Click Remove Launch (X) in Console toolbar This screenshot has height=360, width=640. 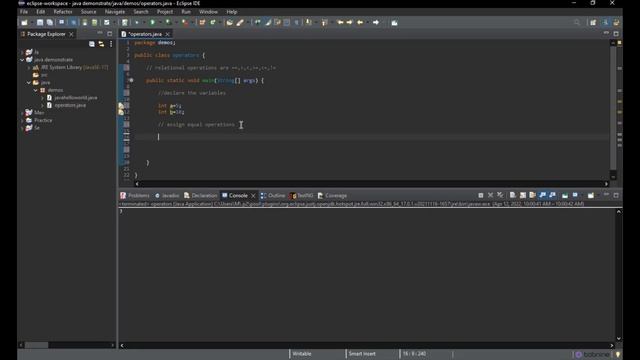click(491, 196)
